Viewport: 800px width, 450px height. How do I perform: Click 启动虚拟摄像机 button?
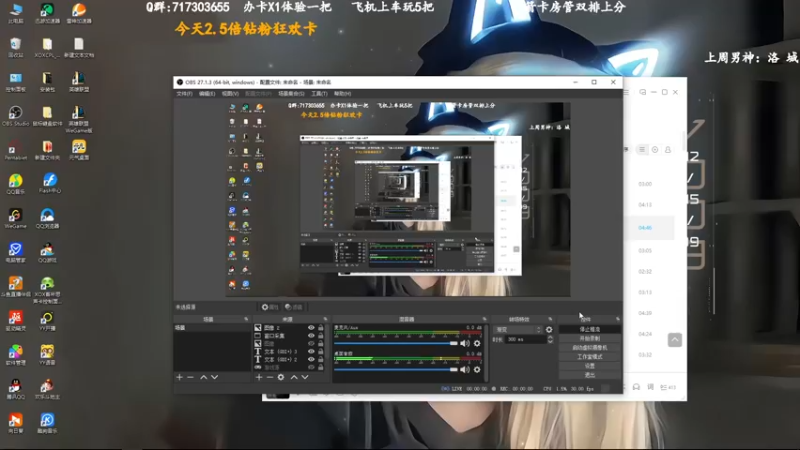click(590, 348)
